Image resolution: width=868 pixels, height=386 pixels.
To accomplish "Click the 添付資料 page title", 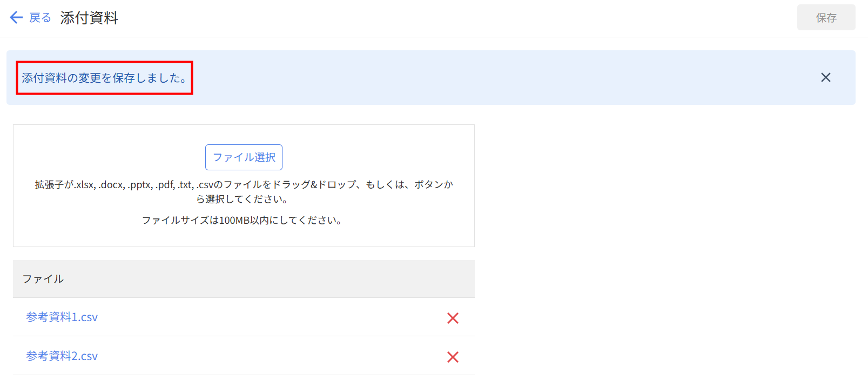I will [89, 18].
